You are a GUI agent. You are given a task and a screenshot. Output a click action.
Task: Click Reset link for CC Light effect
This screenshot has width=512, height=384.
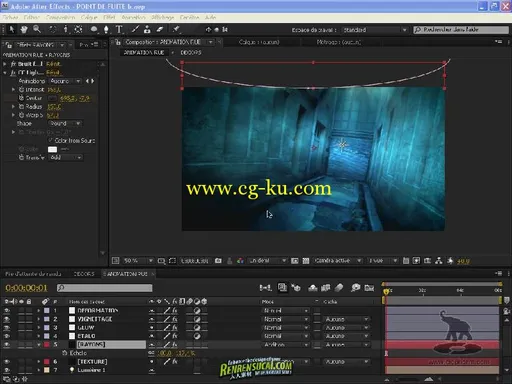[53, 72]
